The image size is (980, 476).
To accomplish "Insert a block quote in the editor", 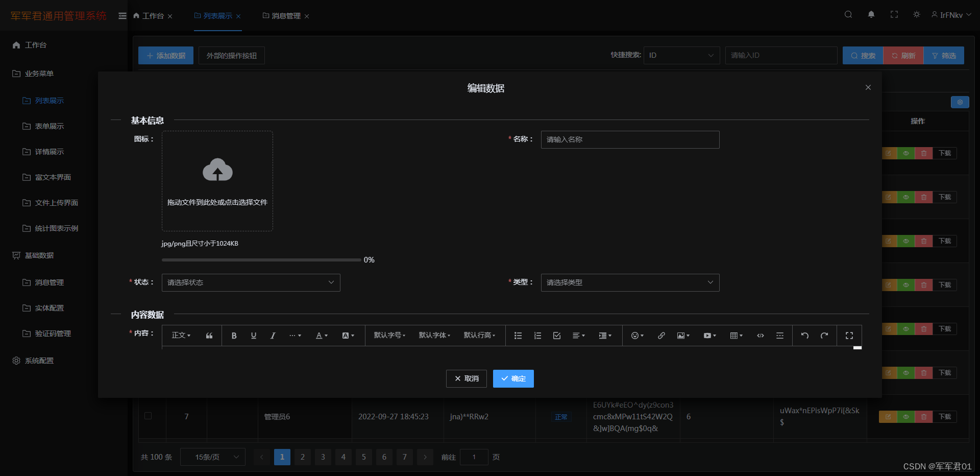I will [209, 336].
